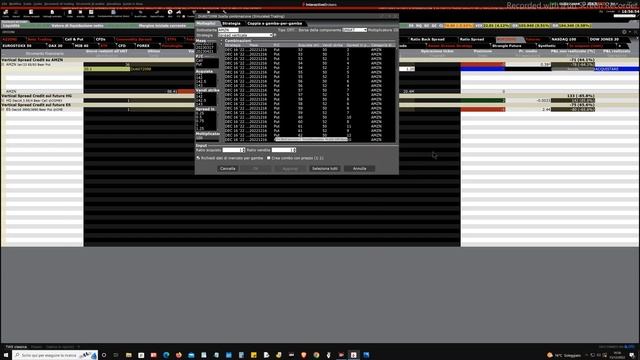Image resolution: width=640 pixels, height=360 pixels.
Task: Open the CFDs watchlist tab
Action: [x=100, y=39]
